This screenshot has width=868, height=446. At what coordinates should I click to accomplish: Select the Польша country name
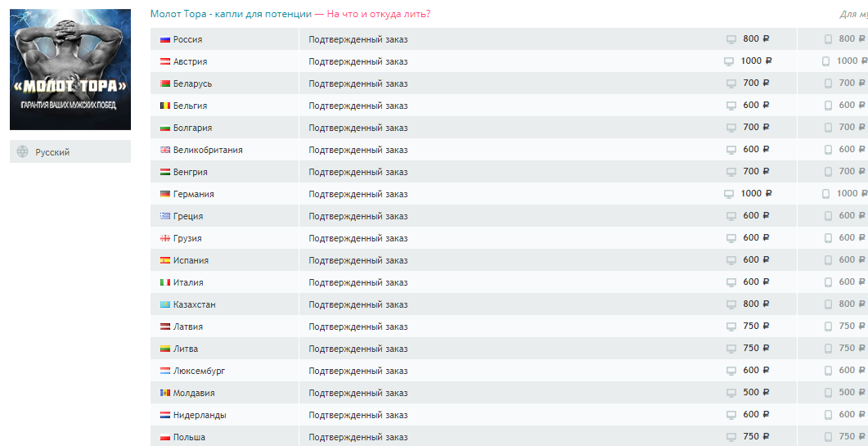coord(189,437)
